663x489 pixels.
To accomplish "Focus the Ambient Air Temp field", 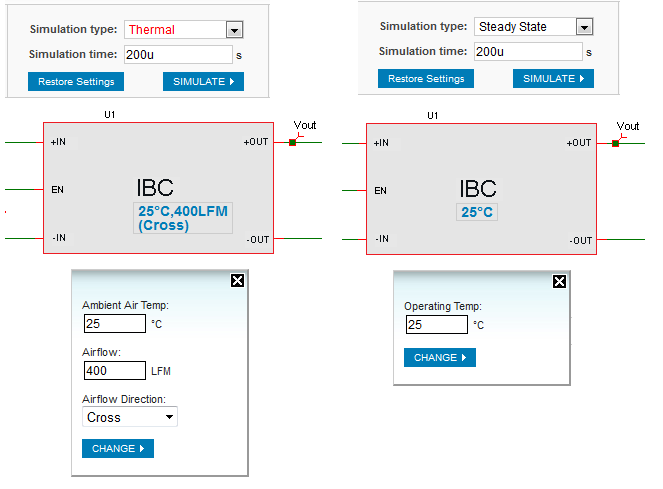I will click(115, 324).
